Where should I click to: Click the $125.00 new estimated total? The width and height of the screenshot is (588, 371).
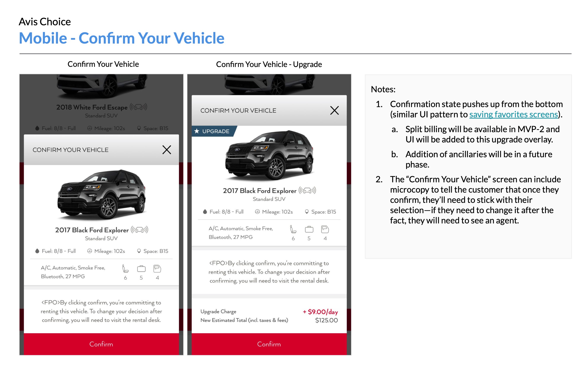tap(326, 320)
